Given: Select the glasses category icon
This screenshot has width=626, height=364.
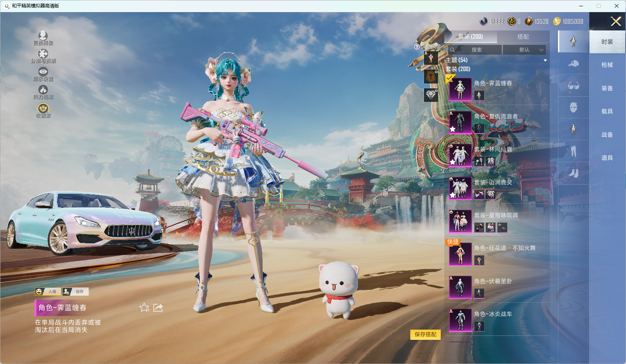Looking at the screenshot, I should [x=573, y=86].
